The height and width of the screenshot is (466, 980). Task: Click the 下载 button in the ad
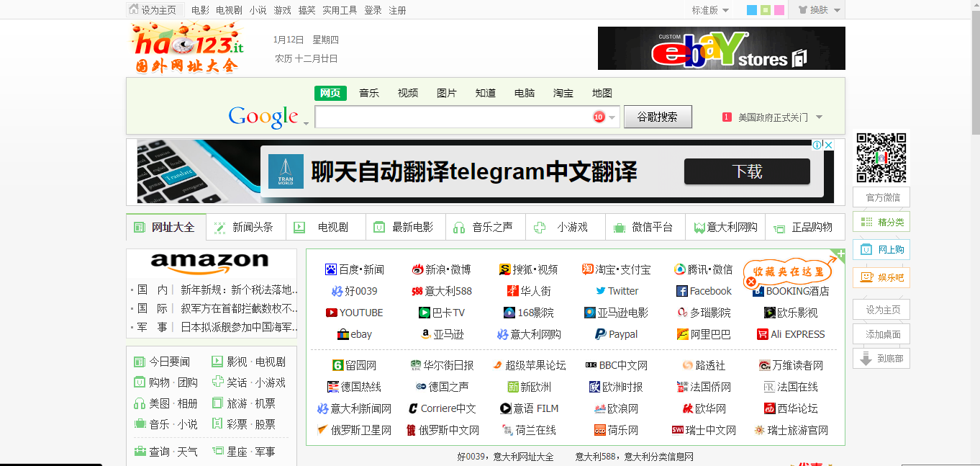point(747,171)
